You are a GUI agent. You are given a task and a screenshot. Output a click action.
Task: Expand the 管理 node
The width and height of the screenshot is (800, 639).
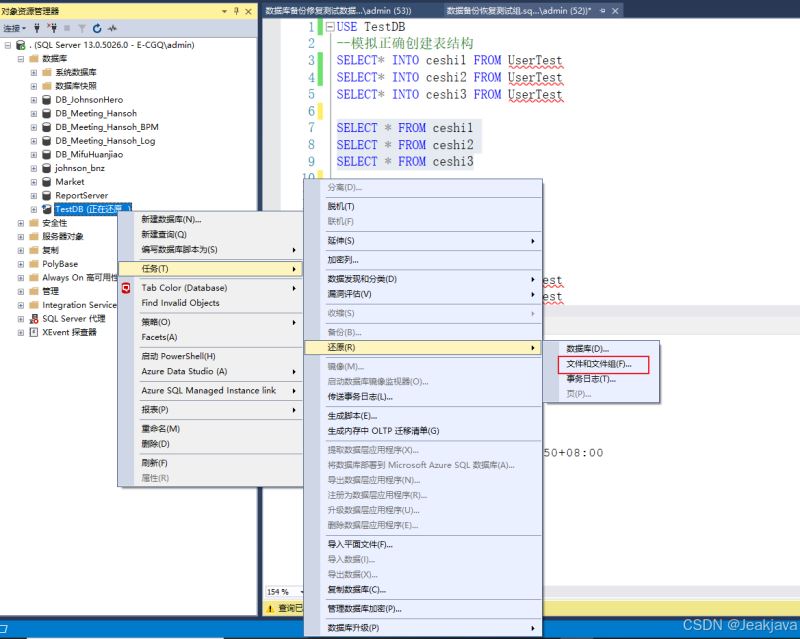click(21, 291)
